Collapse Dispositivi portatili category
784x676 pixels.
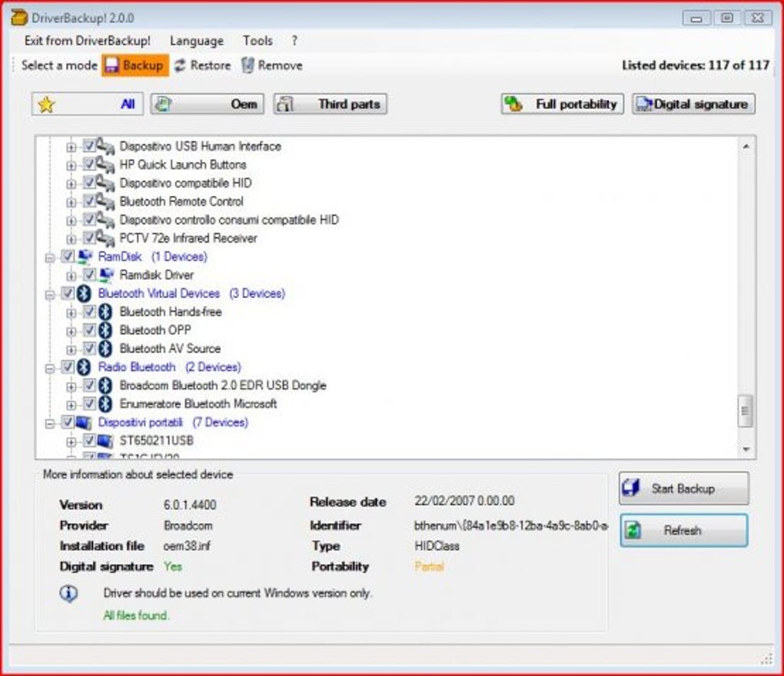49,424
